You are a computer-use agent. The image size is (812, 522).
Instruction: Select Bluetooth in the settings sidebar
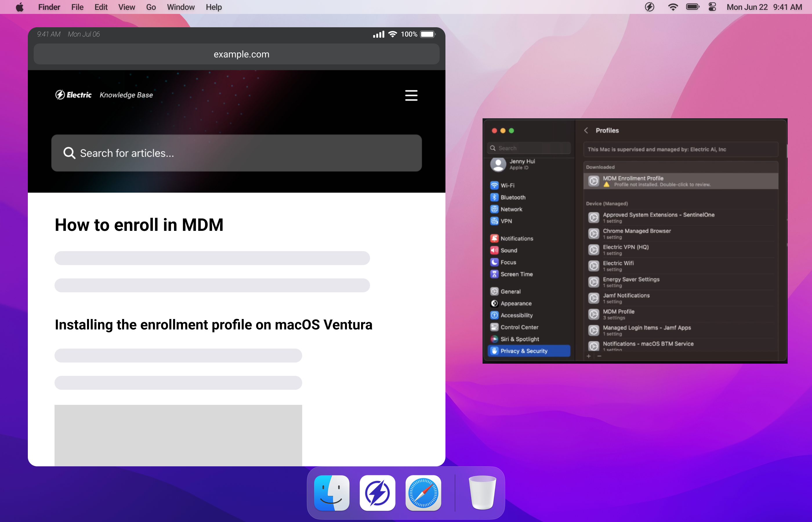coord(513,197)
